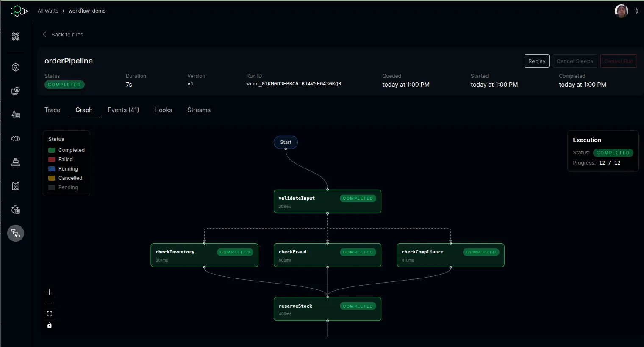The image size is (644, 347).
Task: Toggle the canvas lock control
Action: pyautogui.click(x=50, y=325)
